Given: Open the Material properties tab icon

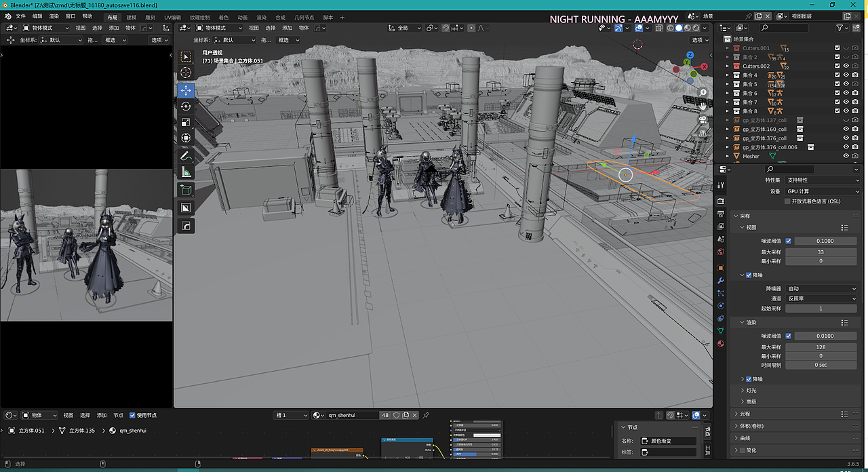Looking at the screenshot, I should (x=721, y=343).
